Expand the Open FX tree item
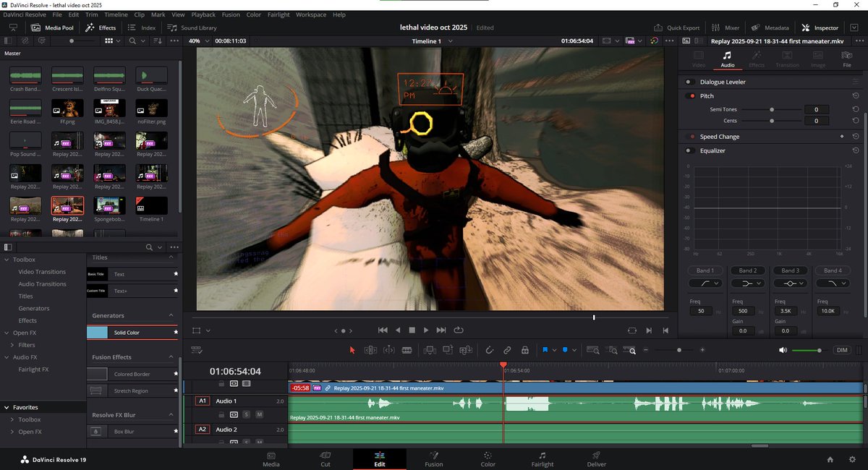 [x=7, y=333]
